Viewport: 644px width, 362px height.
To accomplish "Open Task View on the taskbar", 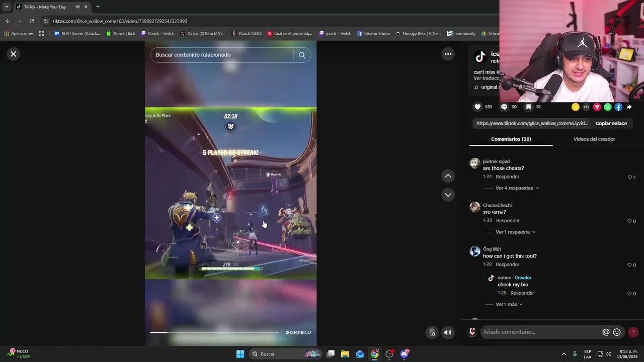I will pos(330,354).
